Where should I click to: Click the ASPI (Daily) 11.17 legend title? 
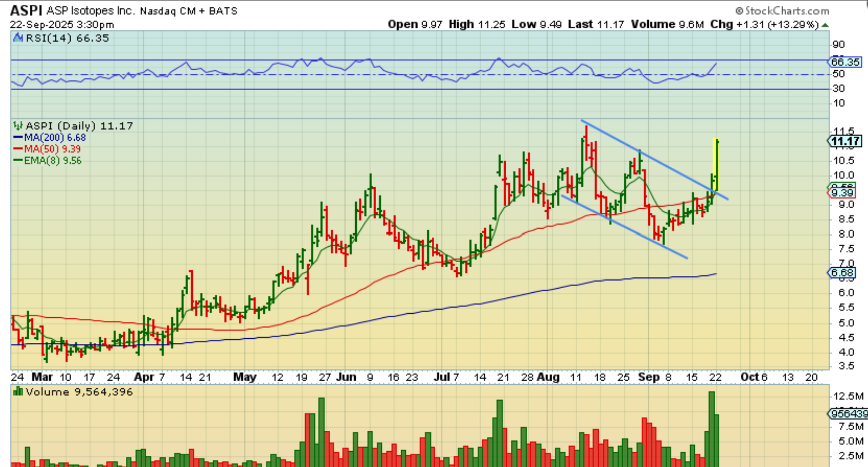coord(79,125)
